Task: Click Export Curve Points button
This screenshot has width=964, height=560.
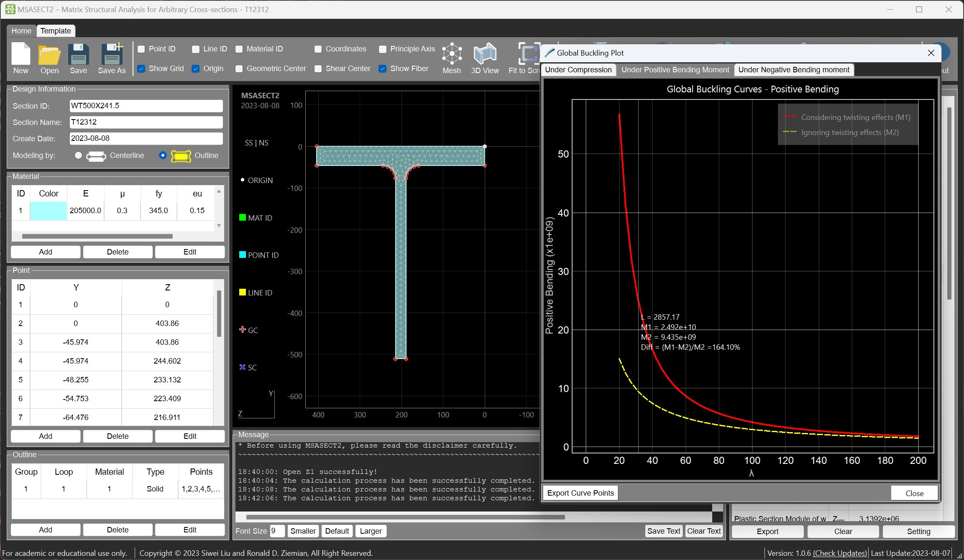Action: point(580,493)
